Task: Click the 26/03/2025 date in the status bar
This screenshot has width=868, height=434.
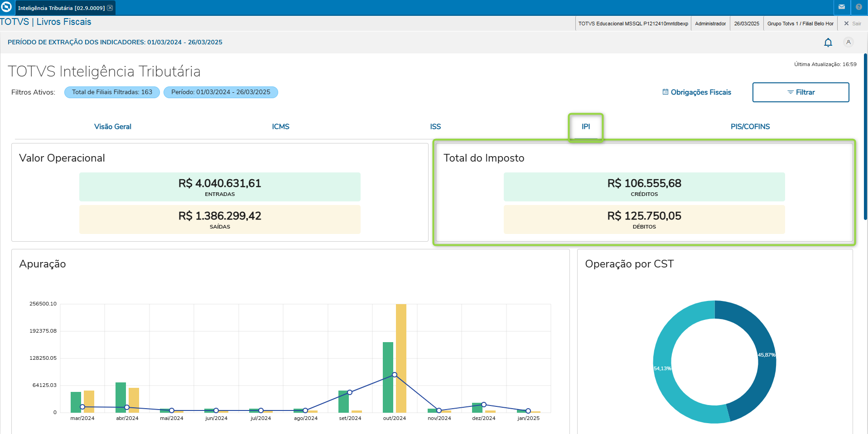Action: pyautogui.click(x=747, y=24)
